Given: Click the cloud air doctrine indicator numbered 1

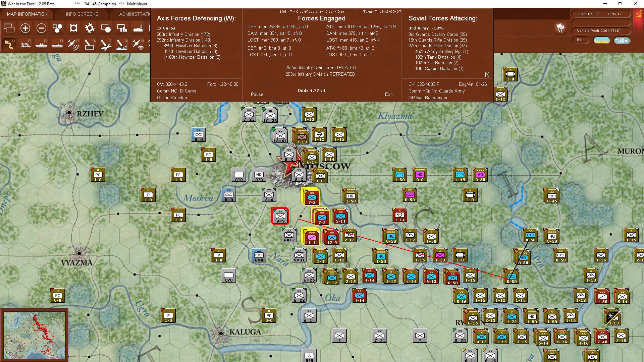Looking at the screenshot, I should pos(622,41).
